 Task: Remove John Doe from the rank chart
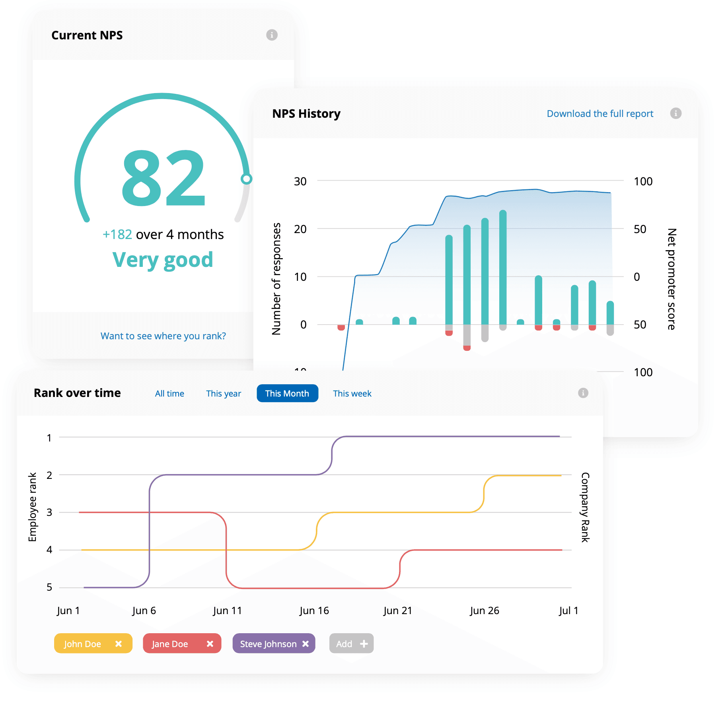coord(119,643)
